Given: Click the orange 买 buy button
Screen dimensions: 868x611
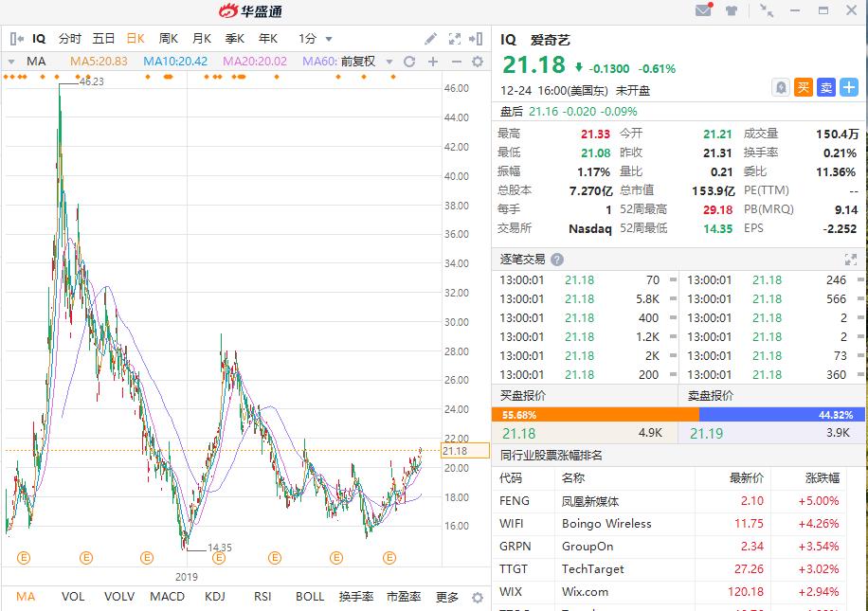Looking at the screenshot, I should click(x=804, y=87).
